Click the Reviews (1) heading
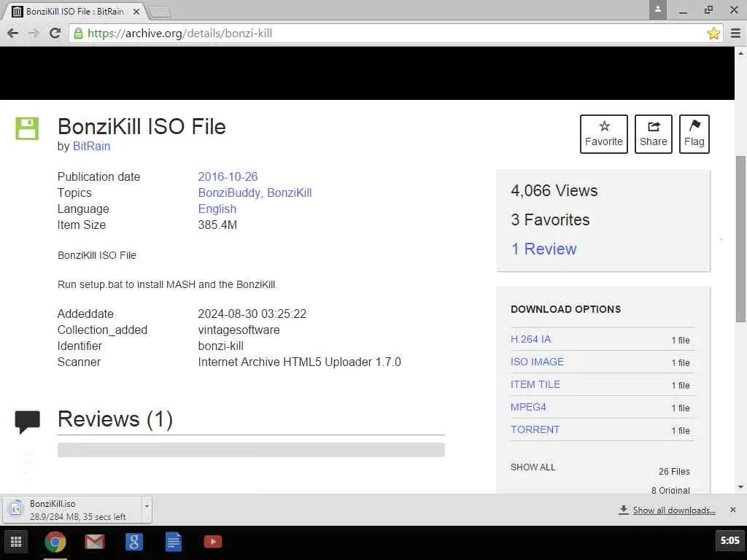Viewport: 747px width, 560px height. coord(115,419)
